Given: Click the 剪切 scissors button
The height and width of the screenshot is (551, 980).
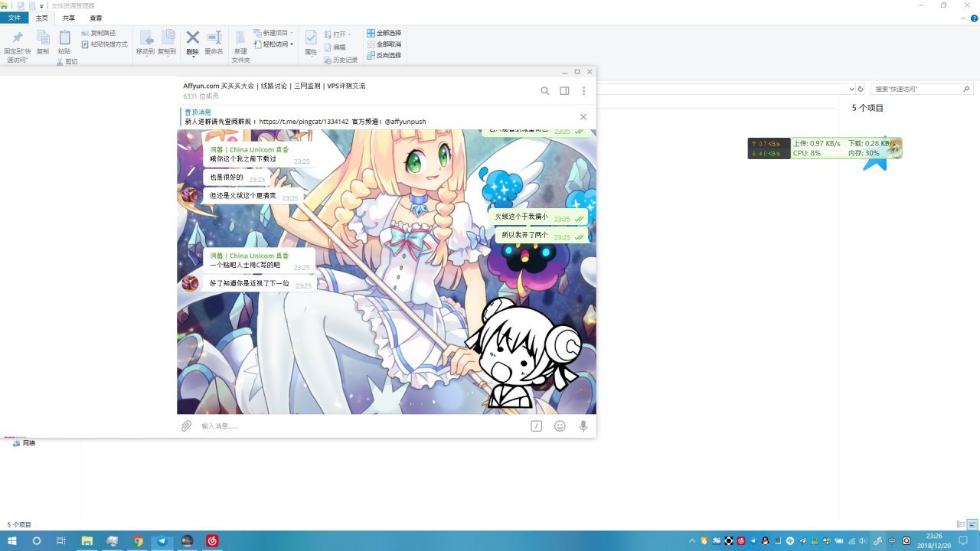Looking at the screenshot, I should pos(67,61).
